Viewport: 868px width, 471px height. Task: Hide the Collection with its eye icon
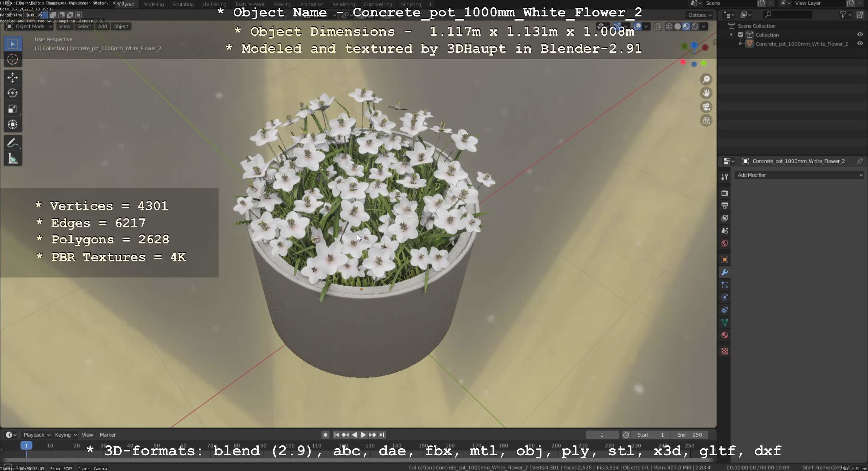tap(860, 34)
